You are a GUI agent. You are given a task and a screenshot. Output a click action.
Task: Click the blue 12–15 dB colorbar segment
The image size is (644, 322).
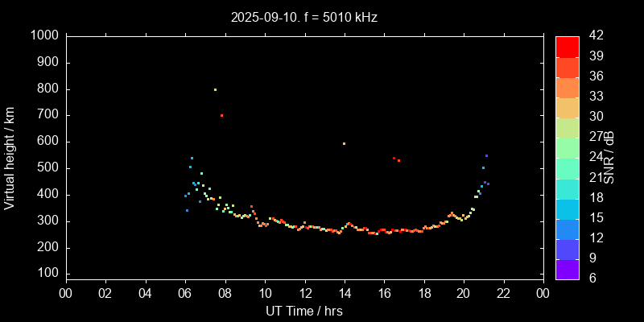tap(567, 229)
